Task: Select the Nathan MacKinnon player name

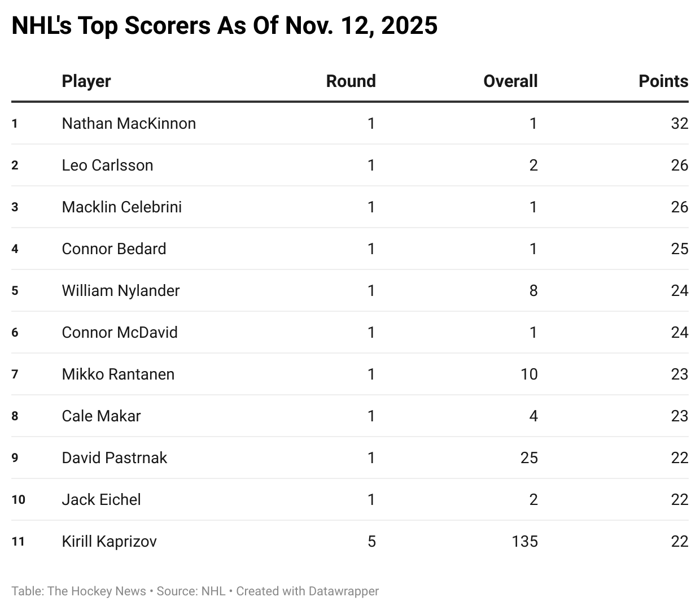Action: (x=129, y=124)
